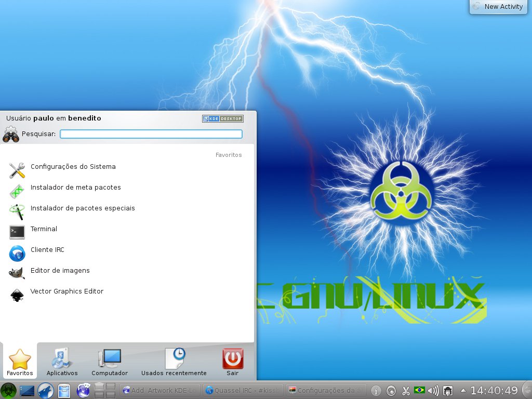Open the Klipper scissors clipboard icon
The width and height of the screenshot is (532, 399).
[x=406, y=391]
